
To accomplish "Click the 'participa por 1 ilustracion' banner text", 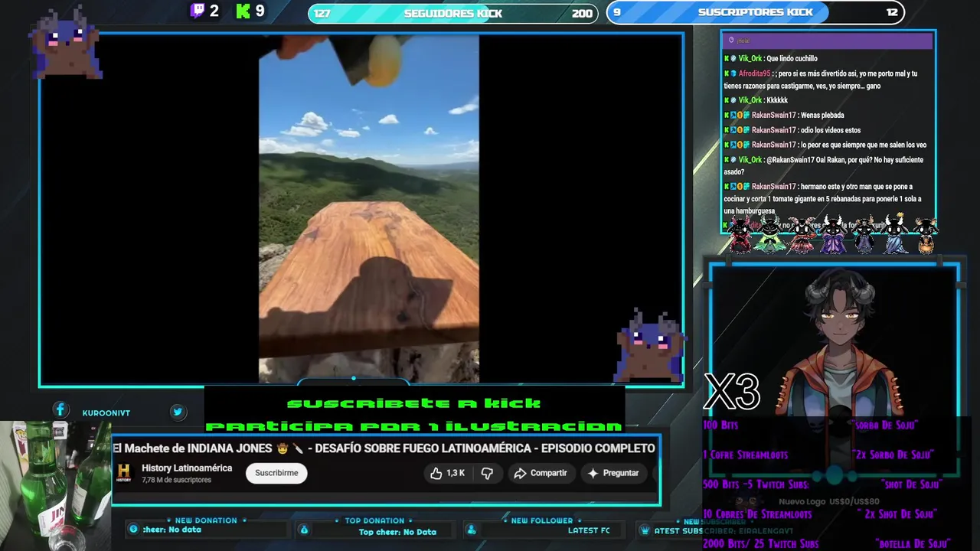I will coord(414,426).
